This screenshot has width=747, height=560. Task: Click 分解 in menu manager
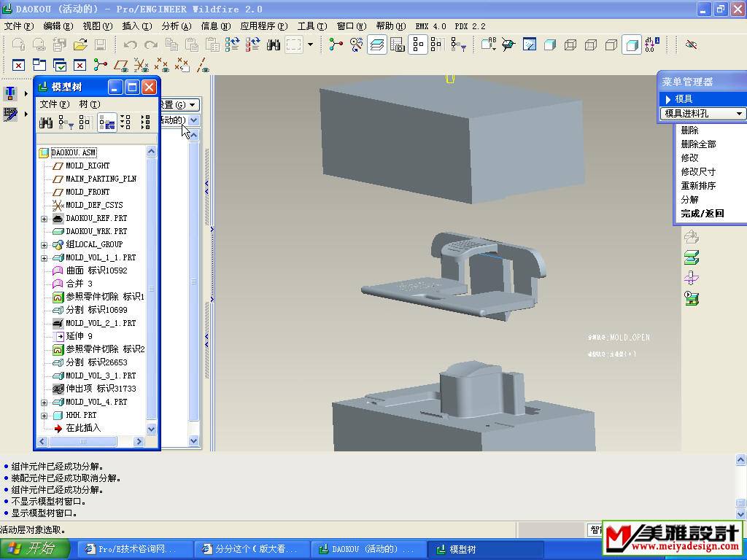[x=690, y=200]
